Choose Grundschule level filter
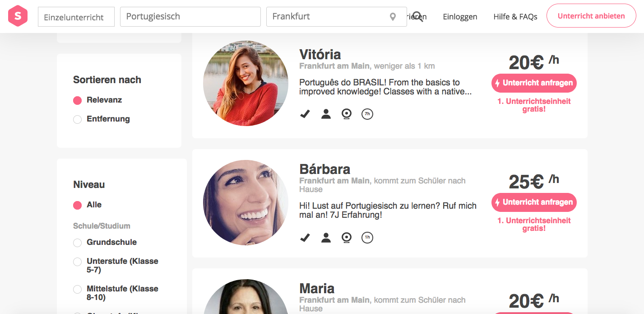 78,243
